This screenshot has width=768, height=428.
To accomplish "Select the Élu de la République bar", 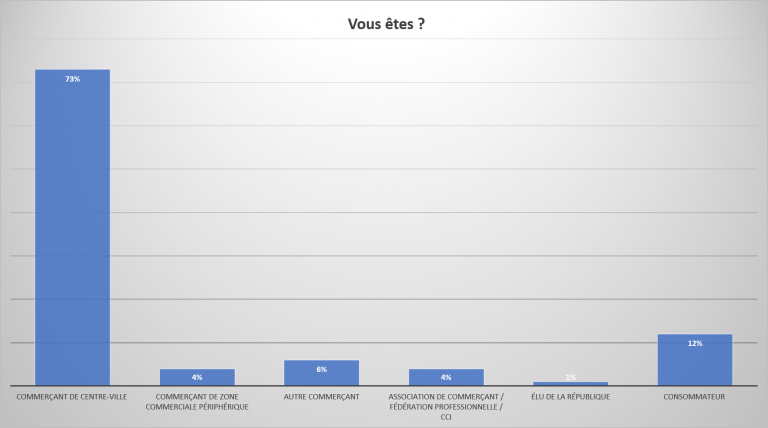I will point(571,383).
